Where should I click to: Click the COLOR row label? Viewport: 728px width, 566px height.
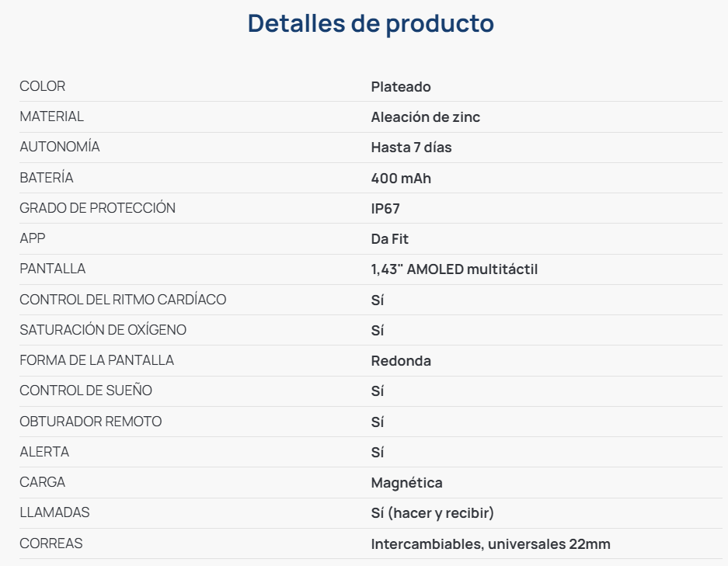[x=43, y=86]
